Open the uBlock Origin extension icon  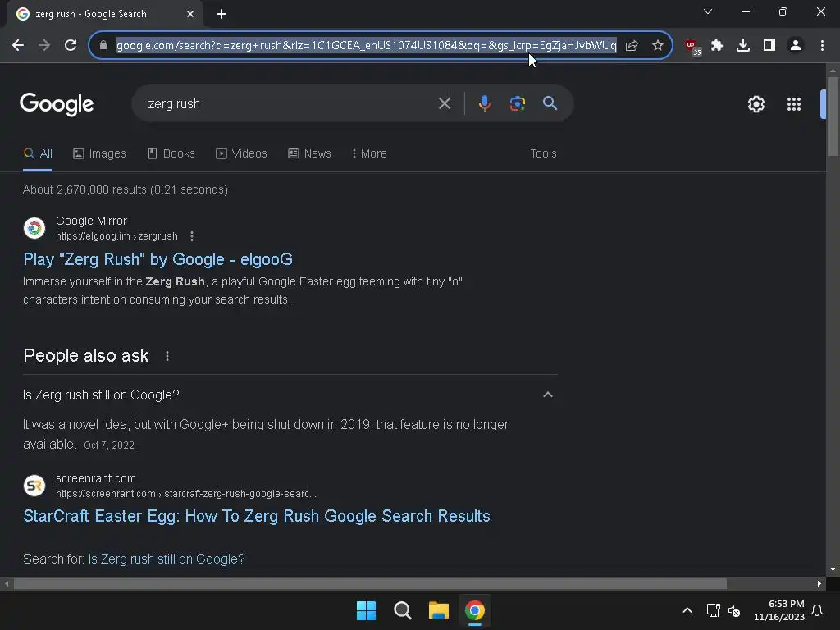click(x=692, y=47)
